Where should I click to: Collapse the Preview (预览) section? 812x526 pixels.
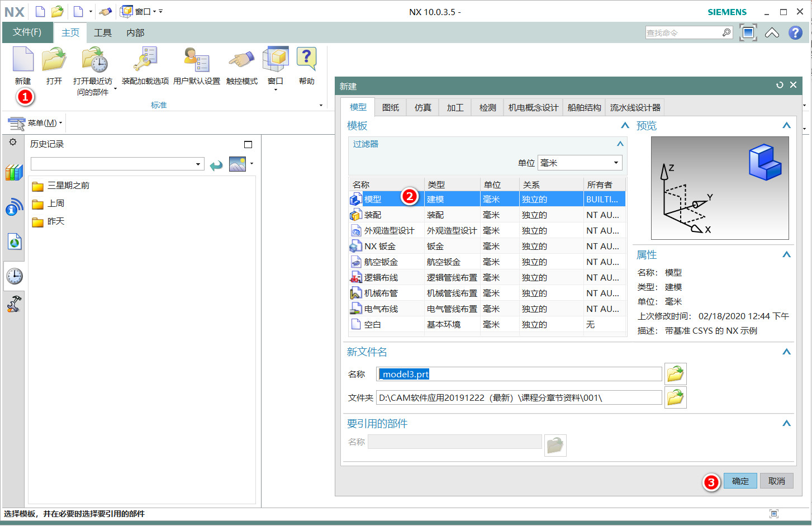click(786, 125)
